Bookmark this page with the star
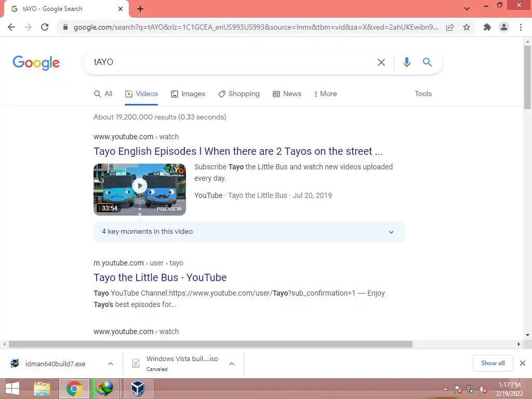This screenshot has height=399, width=532. coord(467,27)
